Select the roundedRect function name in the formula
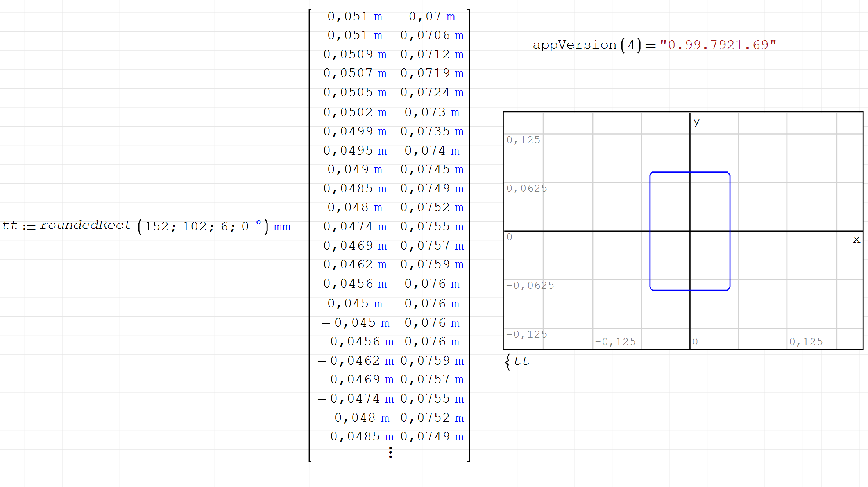868x487 pixels. [x=86, y=225]
